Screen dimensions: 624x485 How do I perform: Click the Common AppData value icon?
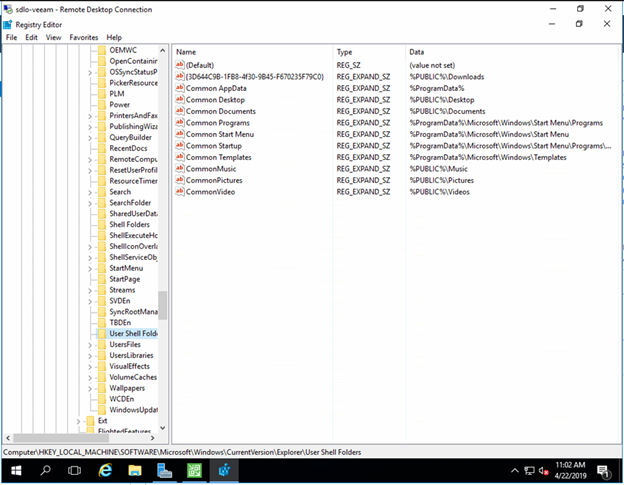(x=180, y=88)
